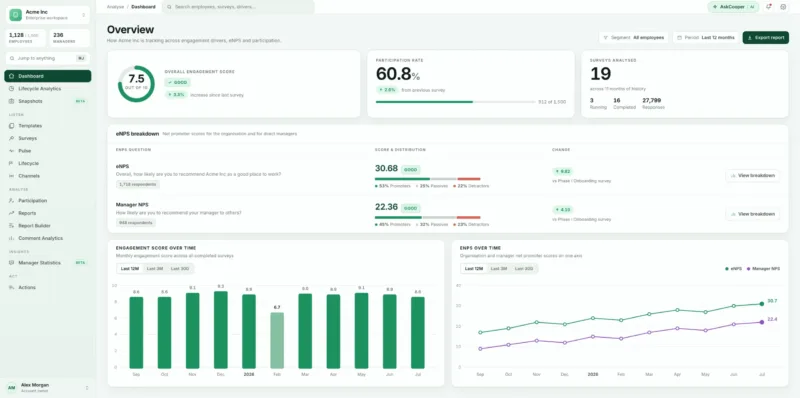The width and height of the screenshot is (800, 398).
Task: Open Channels via its sidebar icon
Action: pos(12,176)
